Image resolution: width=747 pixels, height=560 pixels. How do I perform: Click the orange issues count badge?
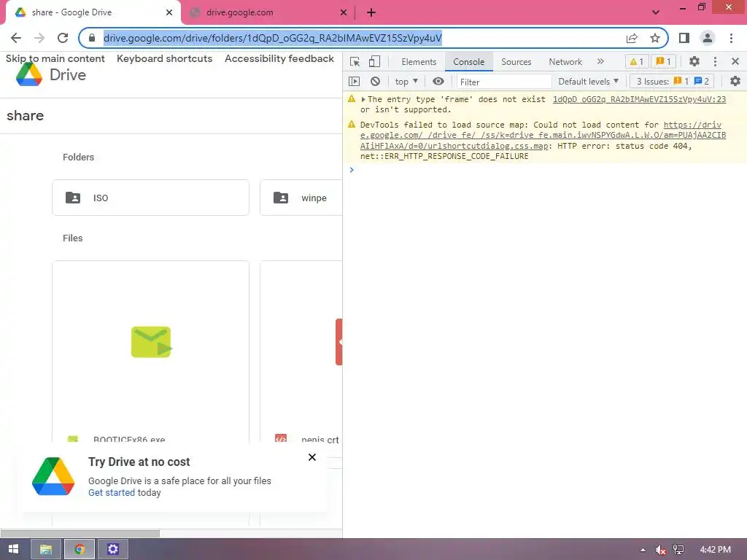[x=663, y=61]
